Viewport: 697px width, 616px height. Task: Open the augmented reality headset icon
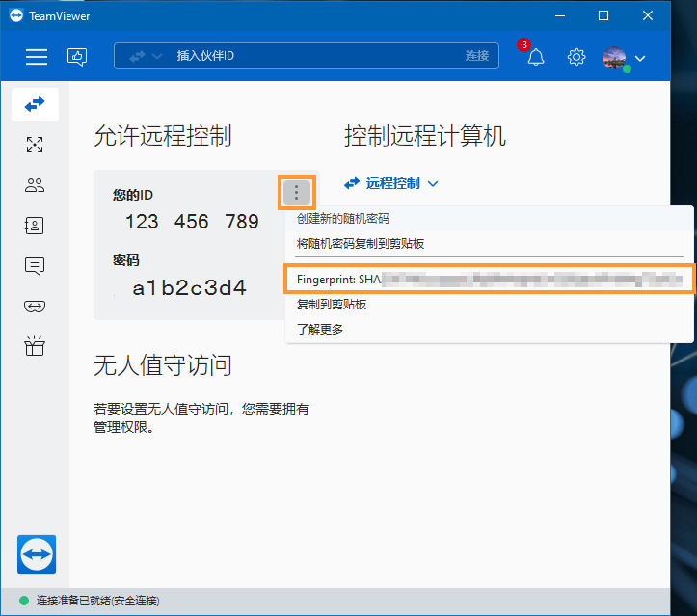coord(35,307)
